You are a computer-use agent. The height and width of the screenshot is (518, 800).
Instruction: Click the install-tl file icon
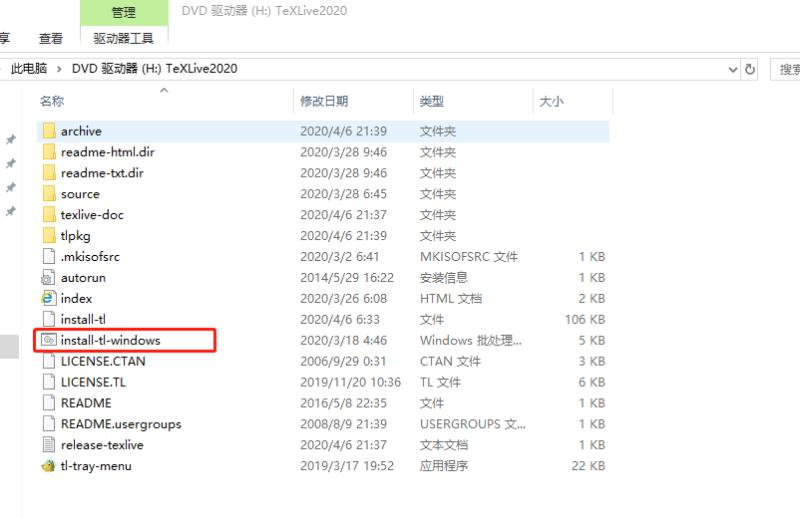point(49,319)
